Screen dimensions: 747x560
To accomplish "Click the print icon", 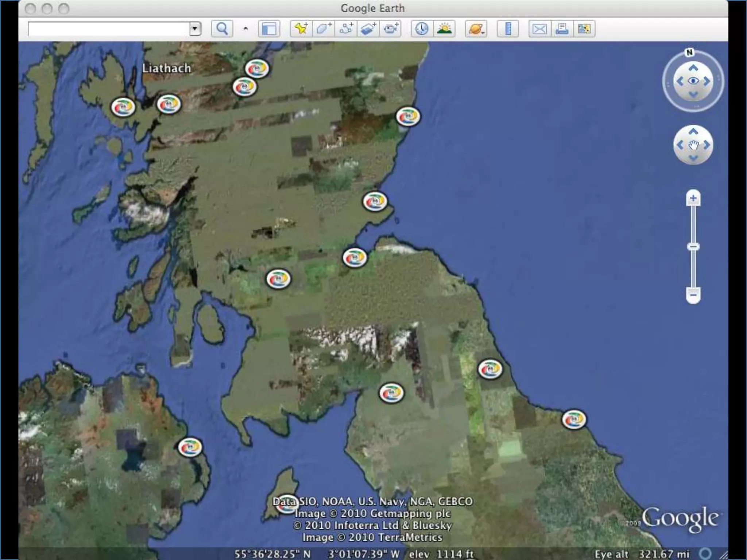I will pyautogui.click(x=562, y=28).
